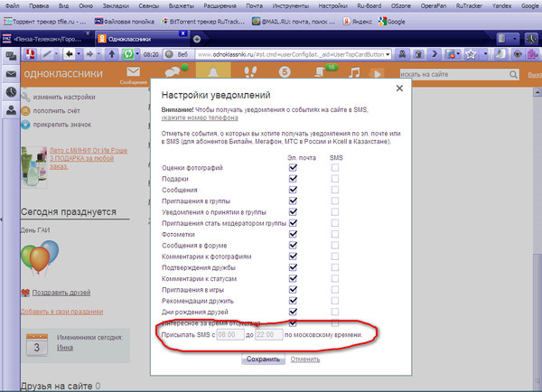Uncheck email for Дни рождения друзей

point(293,312)
